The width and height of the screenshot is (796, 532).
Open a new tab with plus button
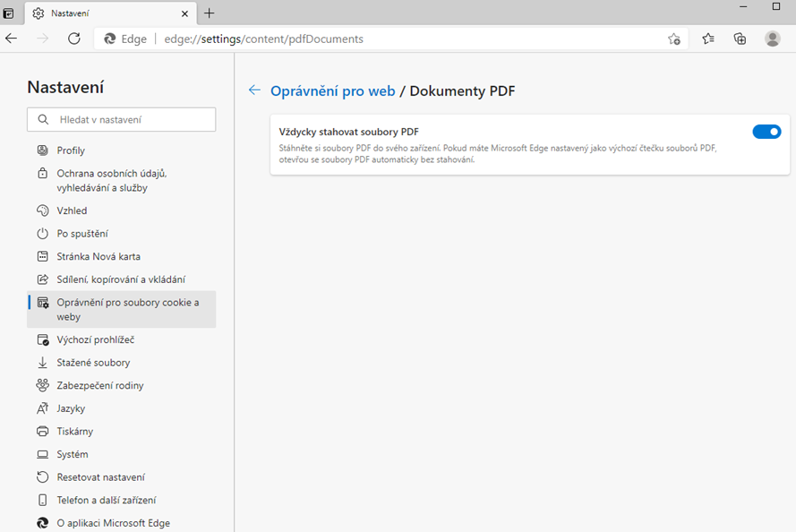[x=210, y=13]
